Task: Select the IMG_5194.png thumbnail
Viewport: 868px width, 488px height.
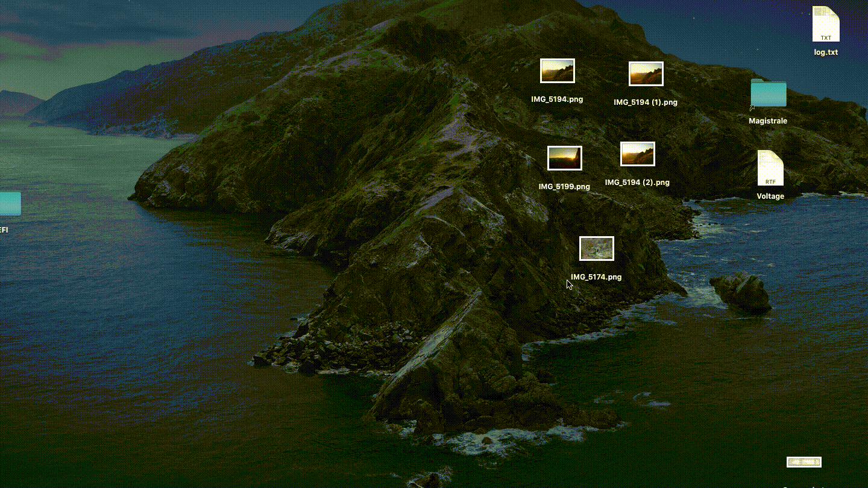Action: click(558, 71)
